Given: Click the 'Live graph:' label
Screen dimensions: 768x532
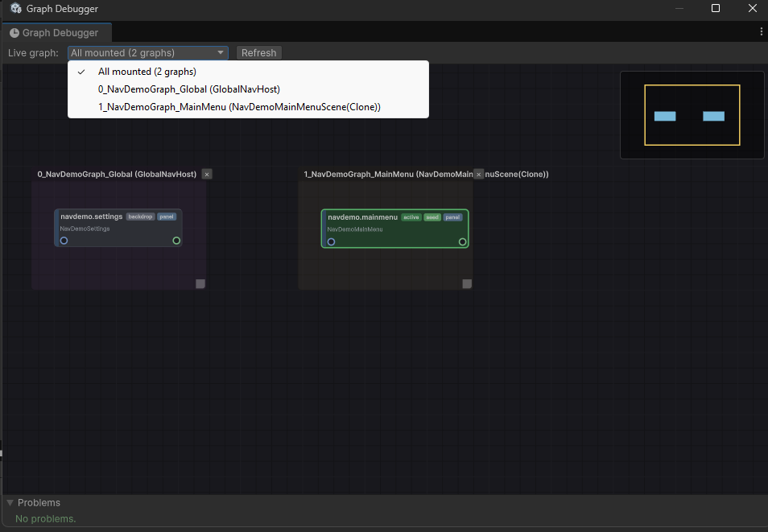Looking at the screenshot, I should pyautogui.click(x=33, y=53).
